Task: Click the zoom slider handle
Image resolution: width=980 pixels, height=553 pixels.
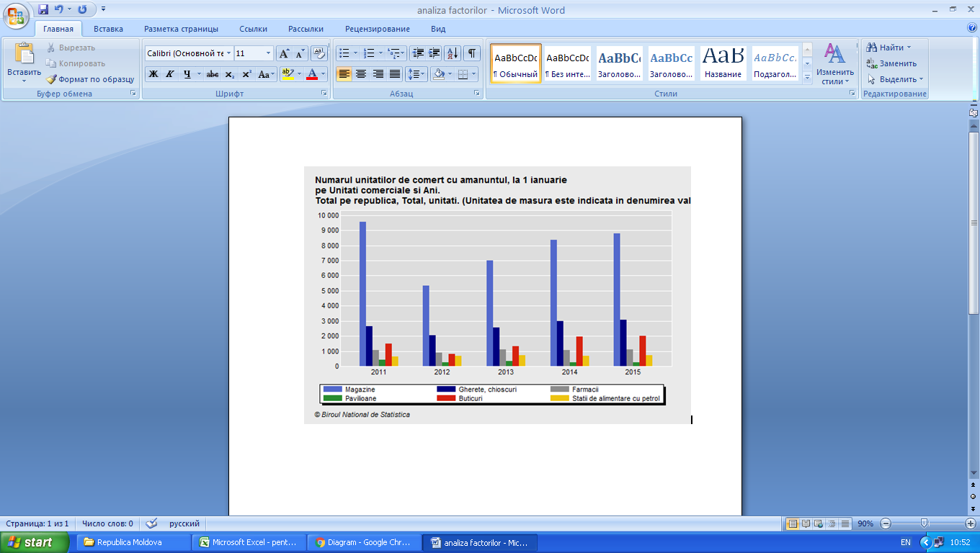Action: tap(924, 523)
